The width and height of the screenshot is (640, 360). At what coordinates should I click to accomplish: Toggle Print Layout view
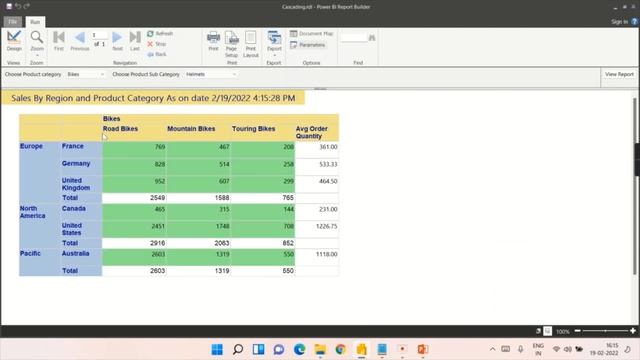point(251,44)
